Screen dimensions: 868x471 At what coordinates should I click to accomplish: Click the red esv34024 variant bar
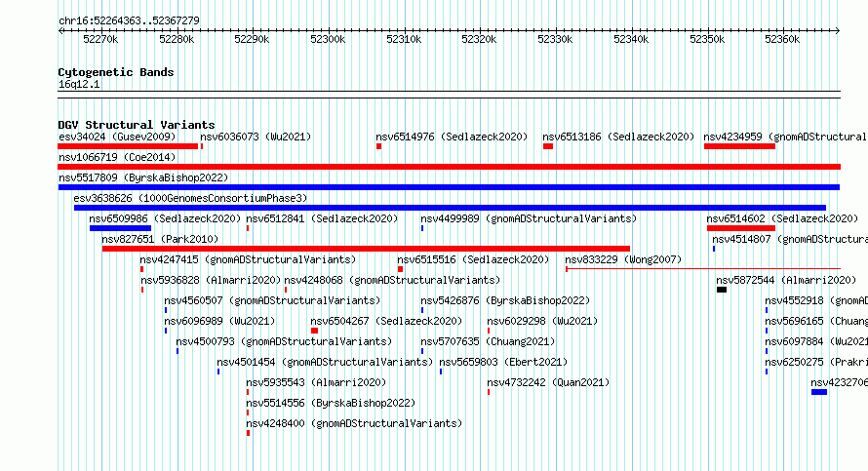coord(128,146)
